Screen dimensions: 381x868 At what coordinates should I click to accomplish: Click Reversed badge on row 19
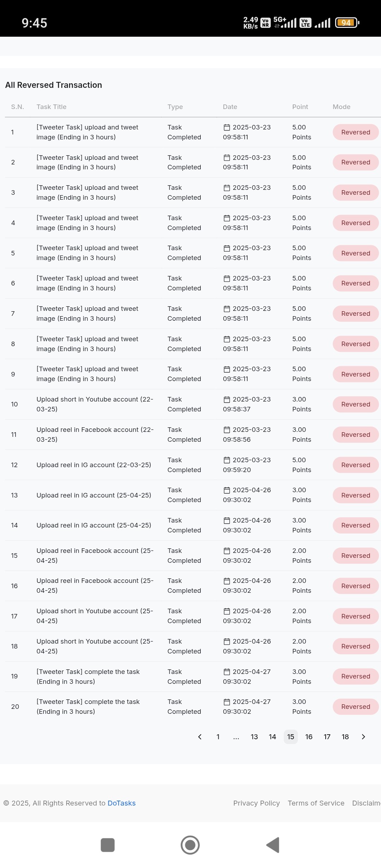pos(356,676)
